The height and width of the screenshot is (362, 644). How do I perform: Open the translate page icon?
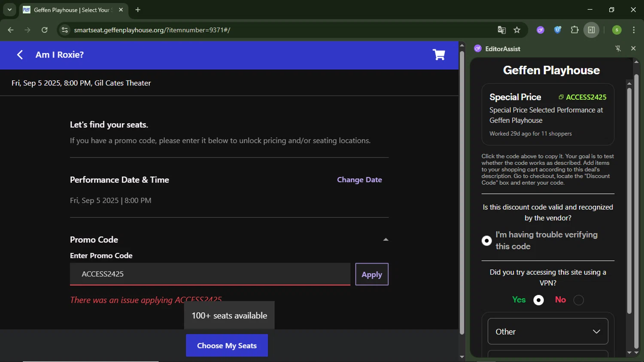point(501,30)
